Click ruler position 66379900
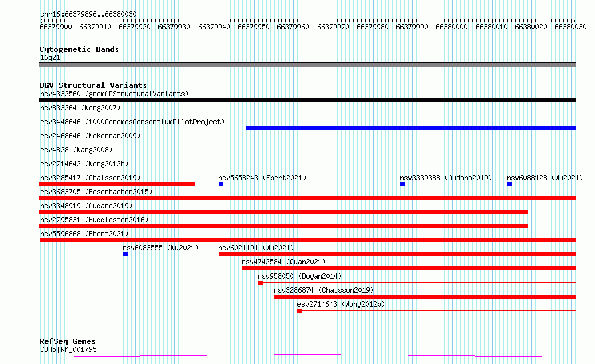595x364 pixels. click(55, 27)
